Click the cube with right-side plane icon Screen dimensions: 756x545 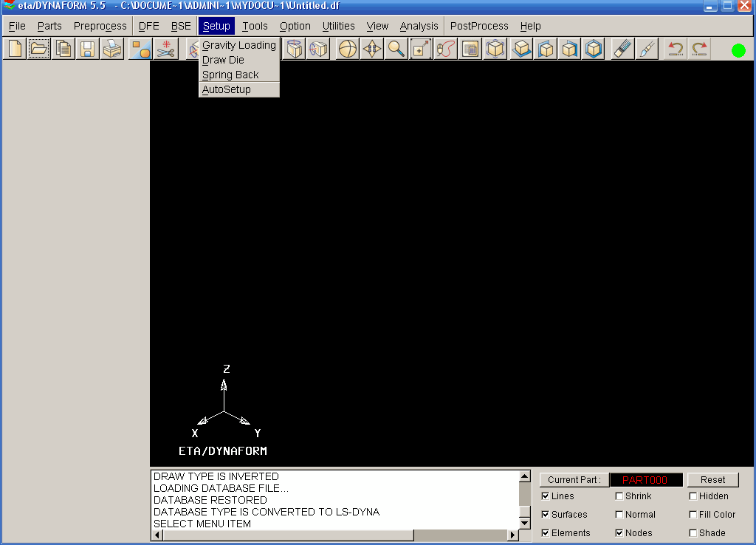tap(569, 49)
